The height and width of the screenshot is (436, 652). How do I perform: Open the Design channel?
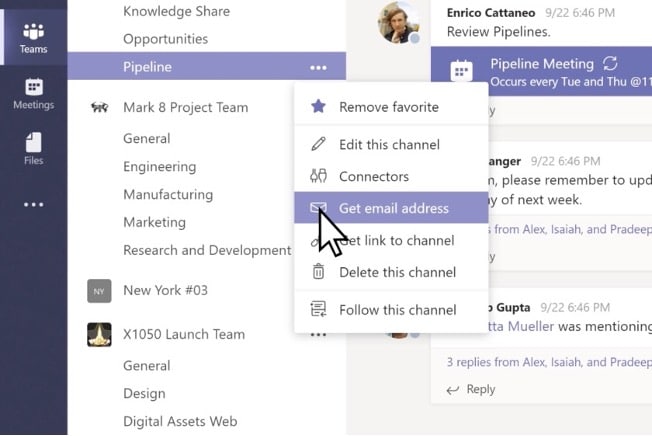pyautogui.click(x=144, y=394)
